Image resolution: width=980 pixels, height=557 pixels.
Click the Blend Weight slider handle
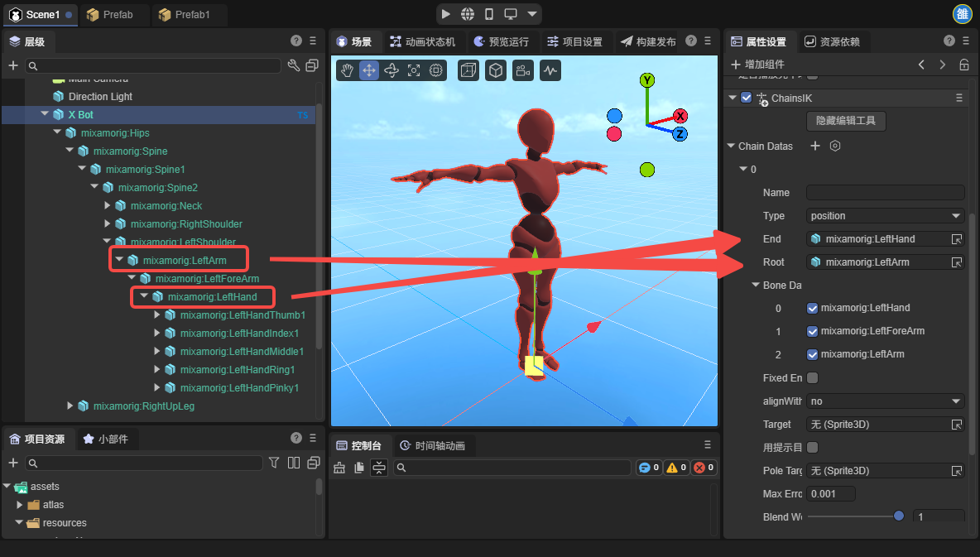click(x=899, y=516)
